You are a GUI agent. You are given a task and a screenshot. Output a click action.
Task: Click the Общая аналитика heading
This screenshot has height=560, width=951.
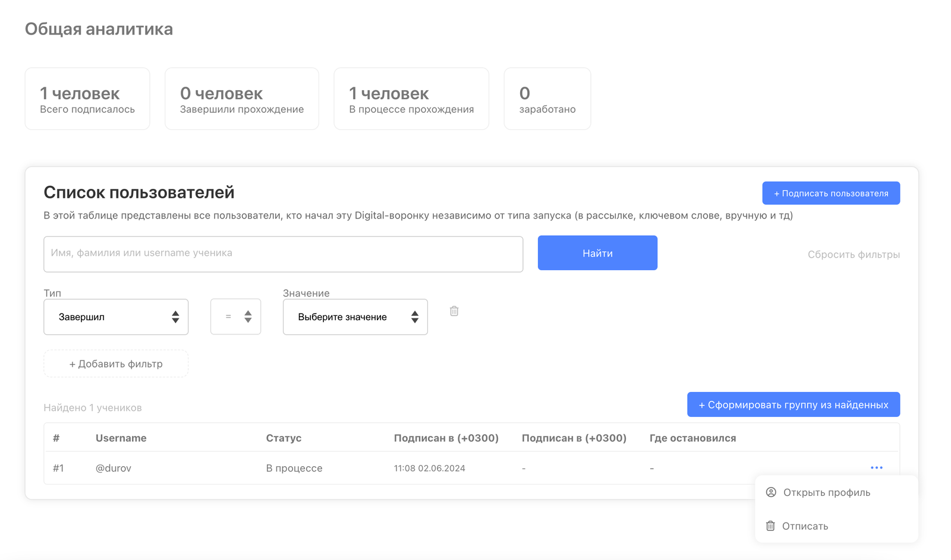(99, 29)
